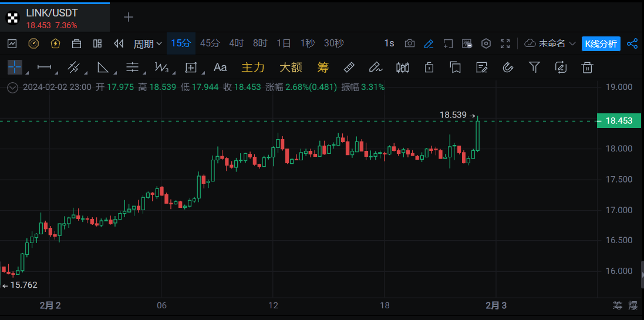
Task: Click the 18.453 current price label
Action: (x=619, y=121)
